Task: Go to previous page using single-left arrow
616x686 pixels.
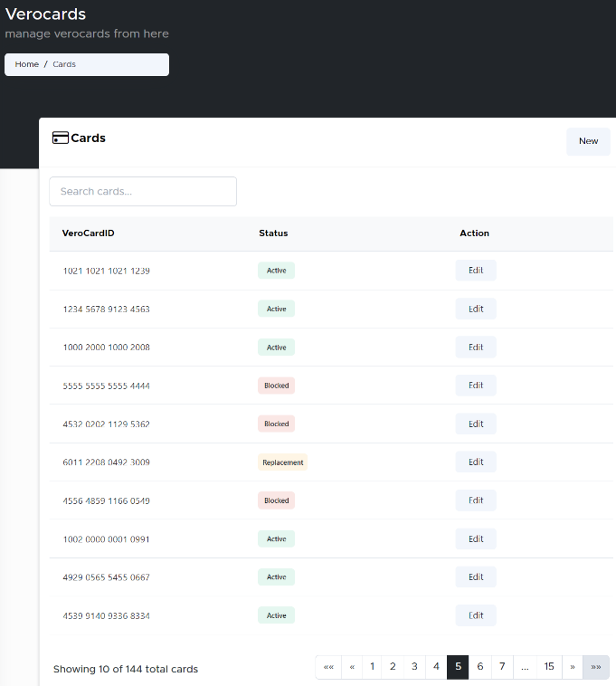Action: (x=352, y=667)
